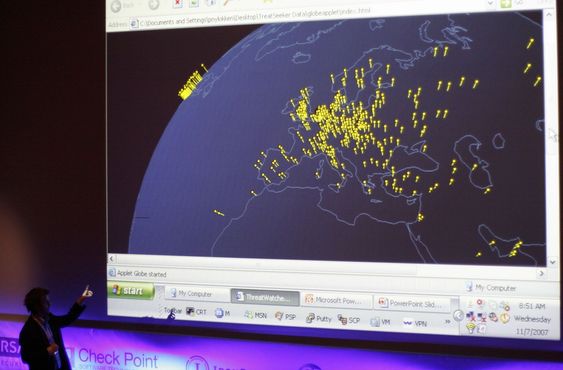Open the VM quick launch shortcut

[x=380, y=322]
